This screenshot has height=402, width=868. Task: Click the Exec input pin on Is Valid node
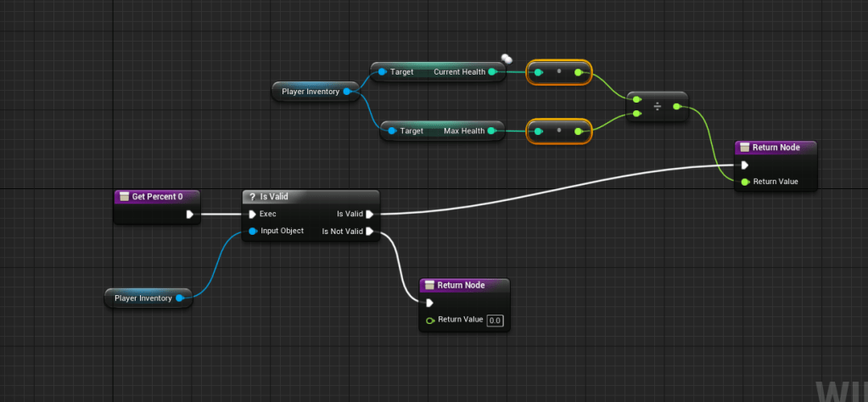click(x=253, y=214)
